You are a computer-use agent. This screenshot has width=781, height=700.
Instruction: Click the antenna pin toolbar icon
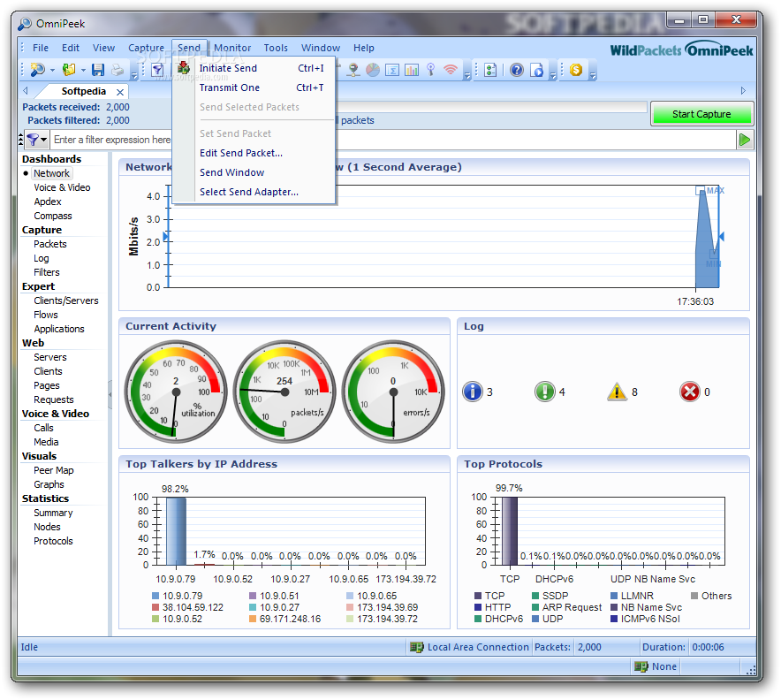click(431, 70)
